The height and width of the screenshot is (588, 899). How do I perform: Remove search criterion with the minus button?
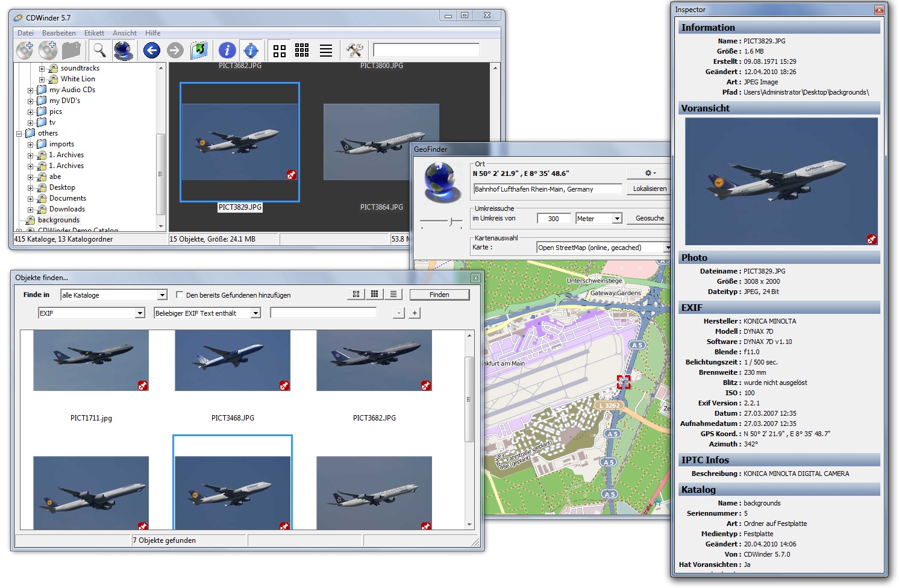click(398, 313)
